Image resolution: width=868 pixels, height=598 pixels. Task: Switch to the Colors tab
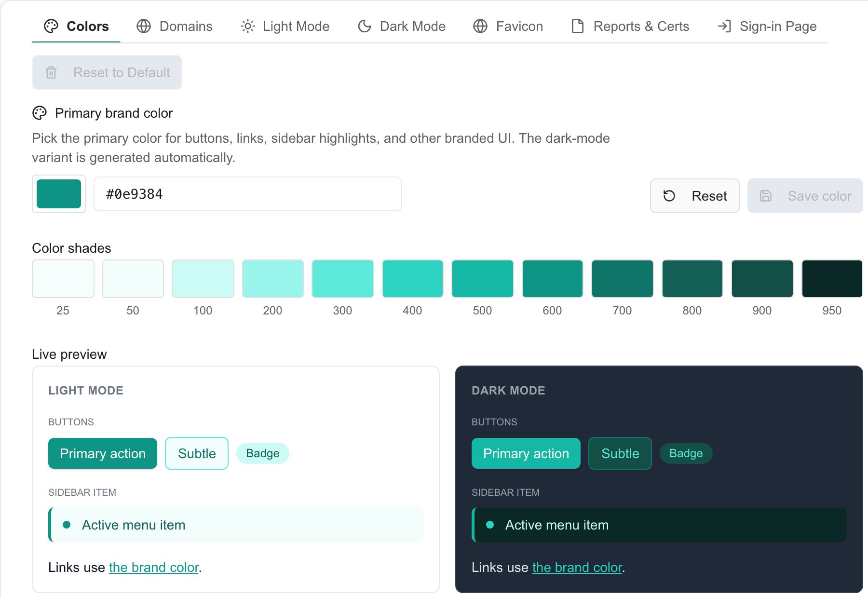point(76,26)
